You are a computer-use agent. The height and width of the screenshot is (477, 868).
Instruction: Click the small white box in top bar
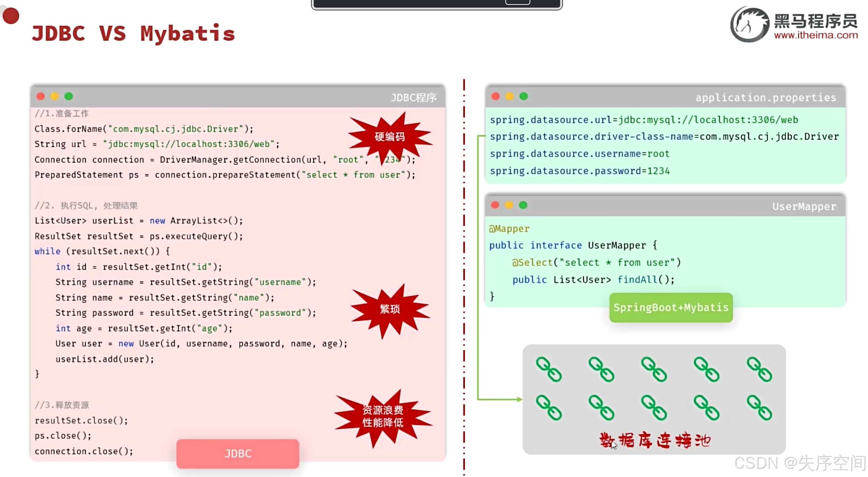pos(517,2)
